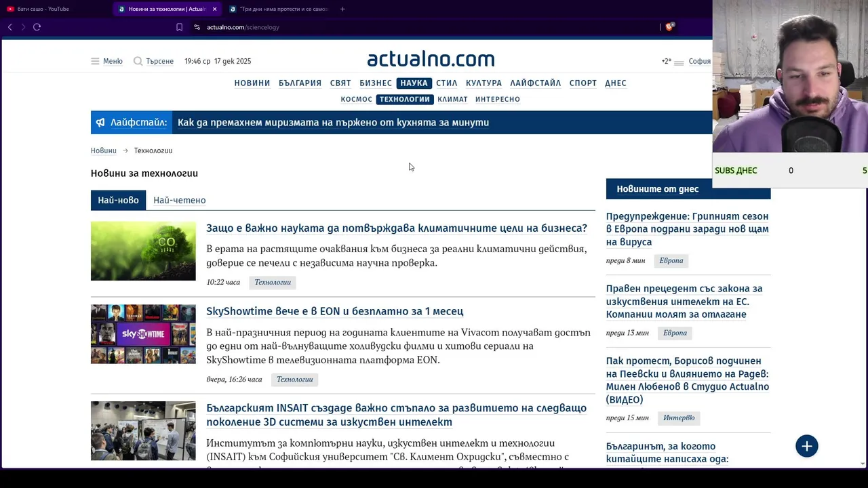Open the София weather widget
This screenshot has width=868, height=488.
click(x=686, y=61)
